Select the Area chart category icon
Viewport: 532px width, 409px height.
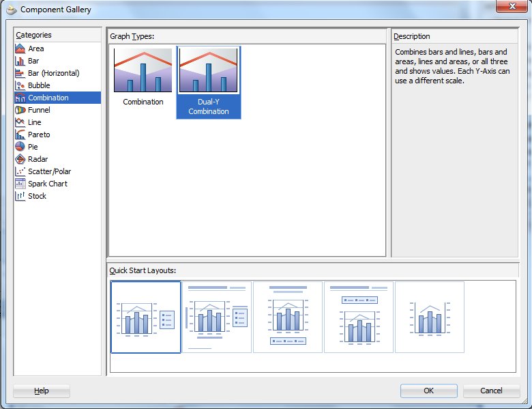point(20,48)
